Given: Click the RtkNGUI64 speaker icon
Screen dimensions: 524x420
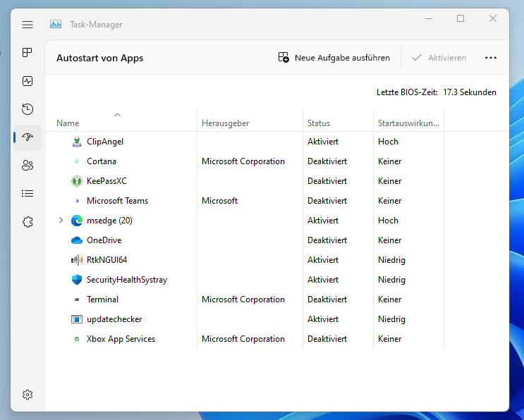Looking at the screenshot, I should 77,260.
